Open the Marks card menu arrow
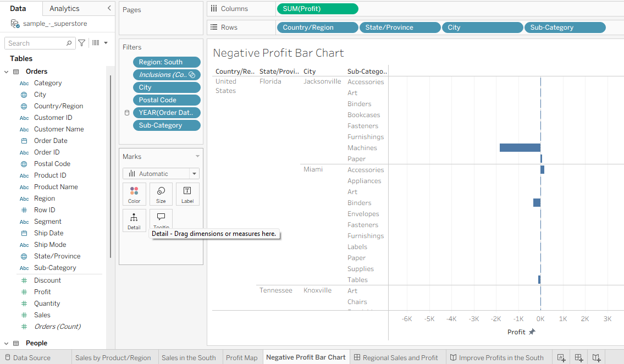The height and width of the screenshot is (364, 624). [197, 156]
